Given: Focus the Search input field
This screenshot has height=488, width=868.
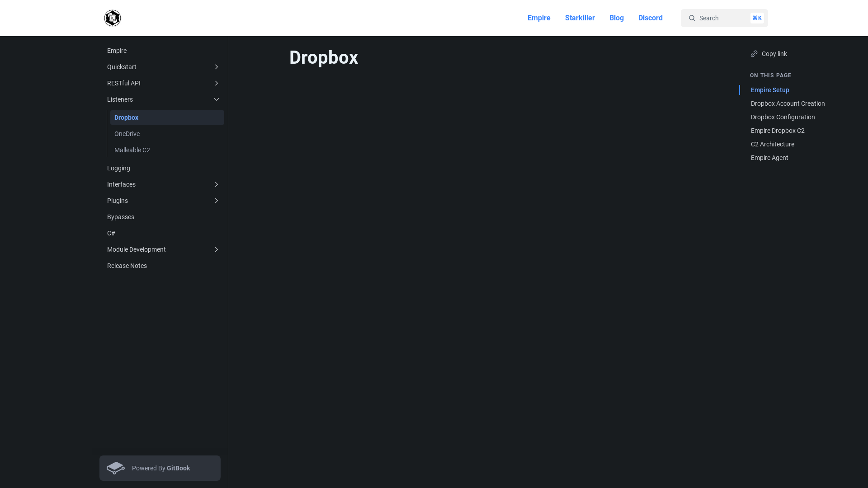Looking at the screenshot, I should click(724, 18).
